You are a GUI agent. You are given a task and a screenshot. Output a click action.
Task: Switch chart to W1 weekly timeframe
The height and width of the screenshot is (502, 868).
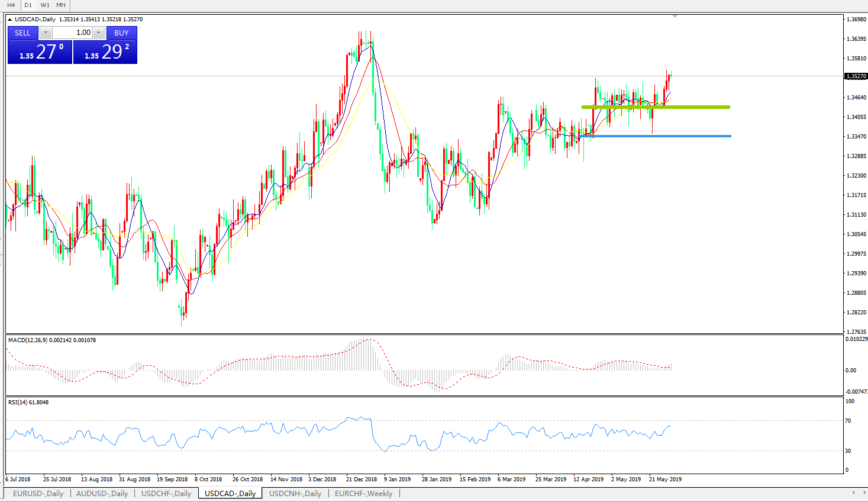(45, 5)
